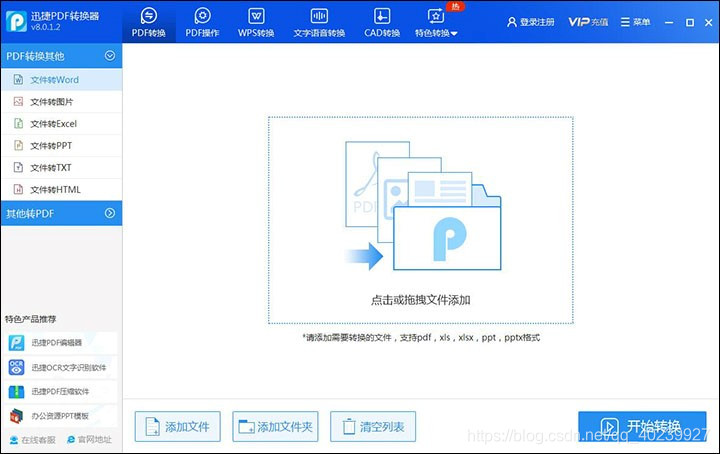
Task: Click the 添加文件 button
Action: (x=178, y=426)
